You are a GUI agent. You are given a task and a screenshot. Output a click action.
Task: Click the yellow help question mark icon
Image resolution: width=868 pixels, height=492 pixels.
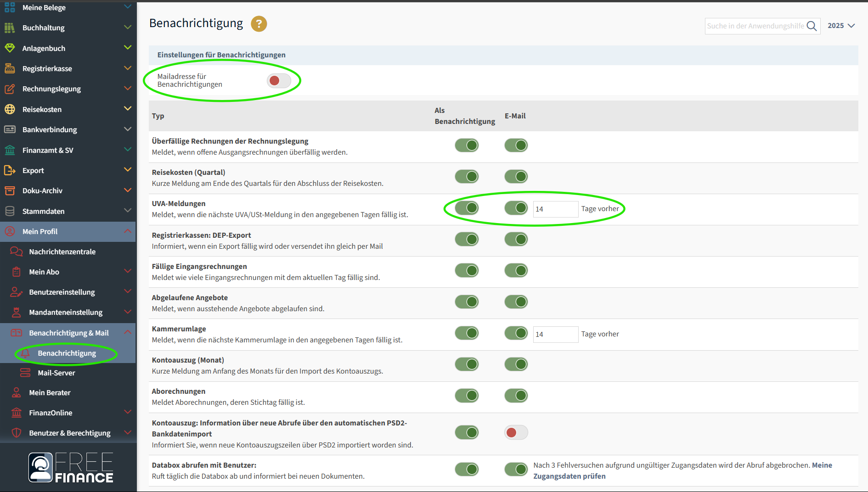click(259, 24)
